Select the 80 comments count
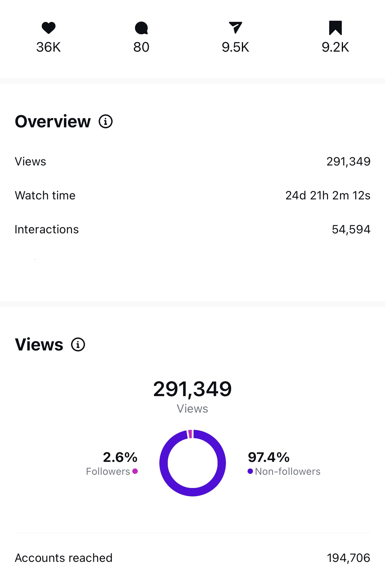Screen dimensions: 385x588 click(141, 47)
